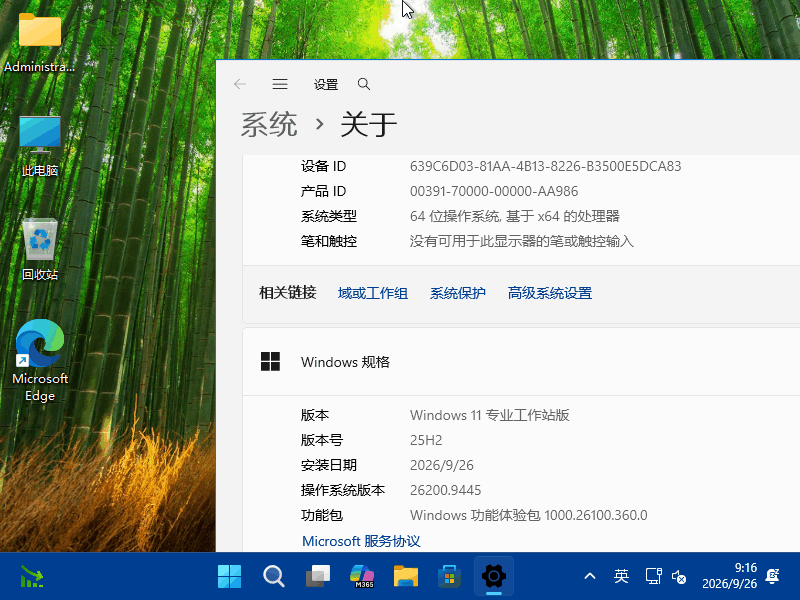This screenshot has width=800, height=600.
Task: Click the 版本 label above 版本号
Action: point(315,415)
